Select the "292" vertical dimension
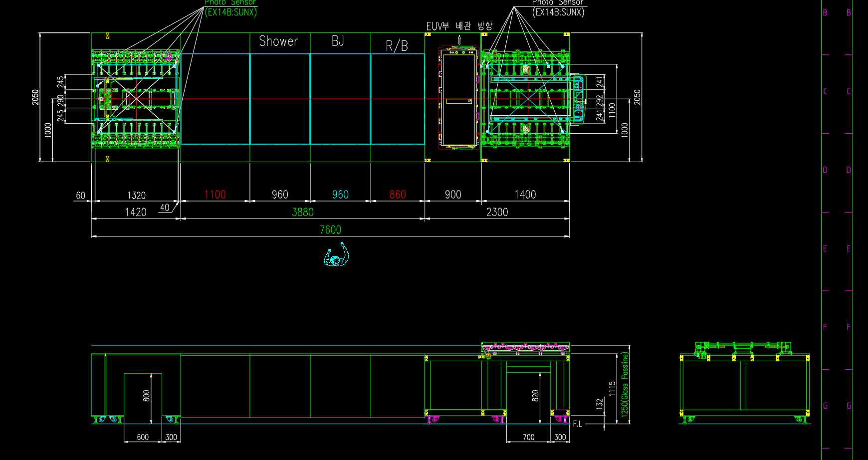The height and width of the screenshot is (460, 868). pyautogui.click(x=600, y=101)
